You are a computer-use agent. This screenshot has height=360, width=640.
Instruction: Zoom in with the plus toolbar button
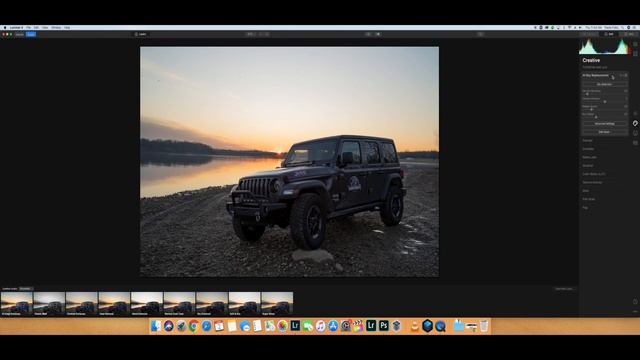point(267,34)
